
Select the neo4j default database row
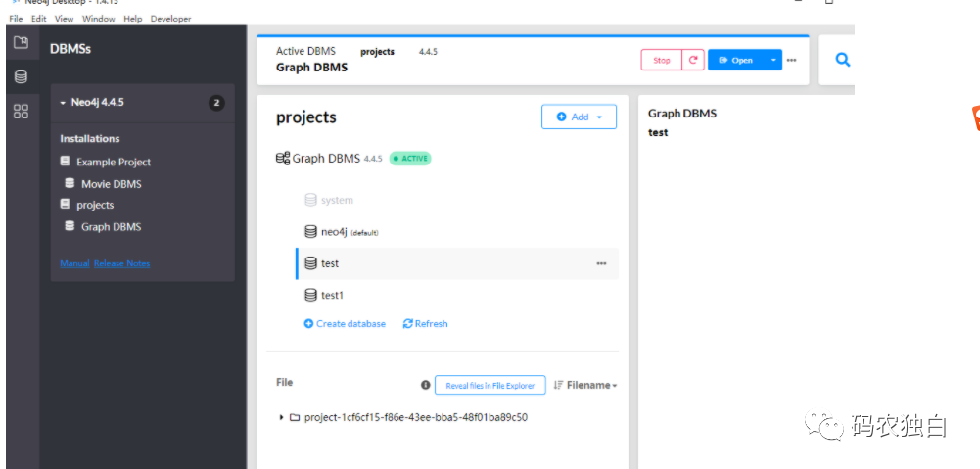(457, 232)
